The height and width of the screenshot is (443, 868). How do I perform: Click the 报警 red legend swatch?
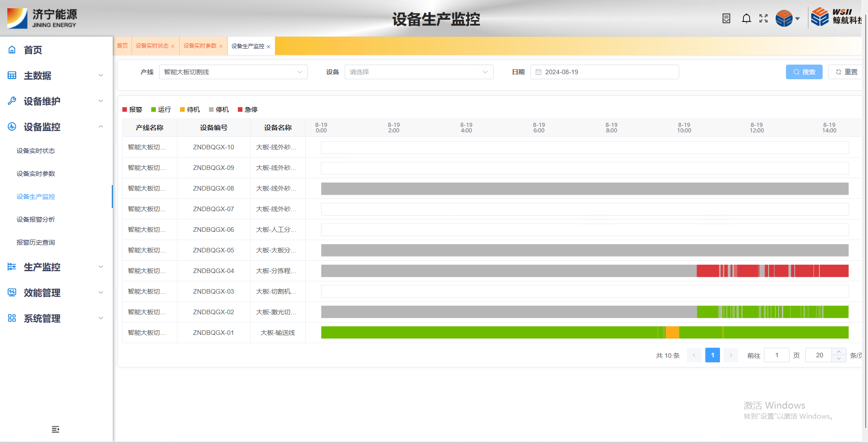click(x=125, y=109)
